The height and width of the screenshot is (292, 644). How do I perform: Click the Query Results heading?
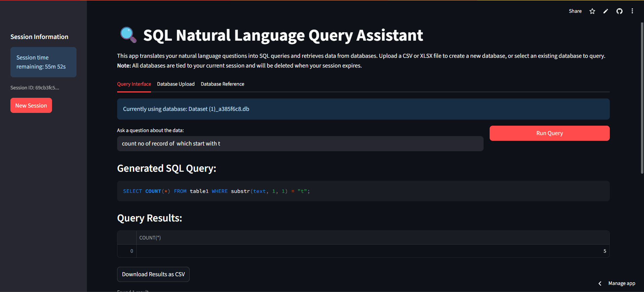[149, 218]
